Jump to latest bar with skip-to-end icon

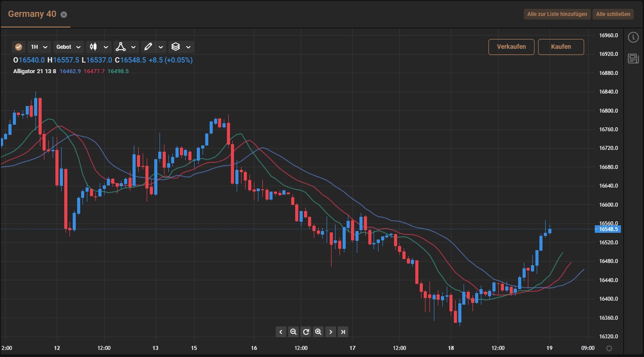pyautogui.click(x=343, y=331)
